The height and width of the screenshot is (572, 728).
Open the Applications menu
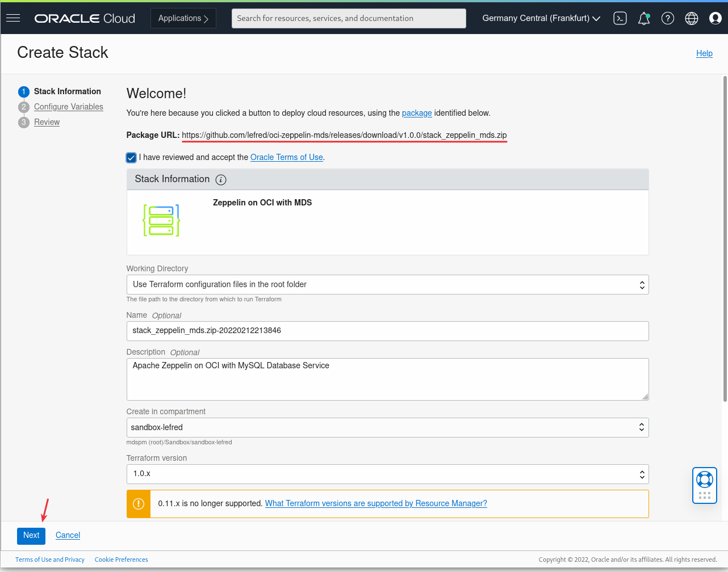click(183, 18)
